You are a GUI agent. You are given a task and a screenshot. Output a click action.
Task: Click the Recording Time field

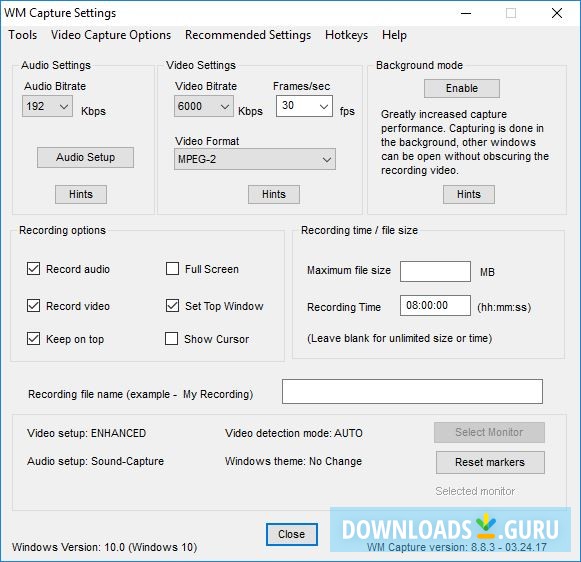(x=435, y=306)
